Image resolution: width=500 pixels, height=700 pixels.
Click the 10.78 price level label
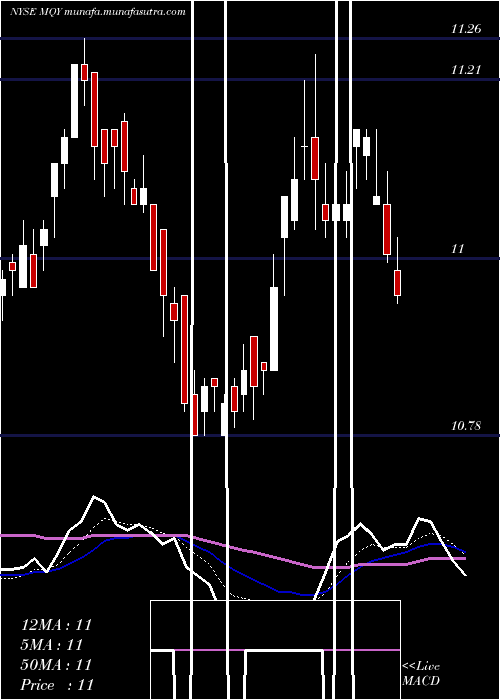coord(466,425)
